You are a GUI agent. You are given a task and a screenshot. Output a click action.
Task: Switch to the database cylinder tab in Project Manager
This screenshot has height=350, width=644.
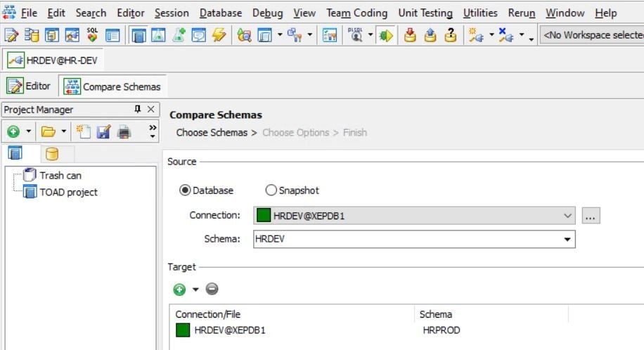point(52,154)
